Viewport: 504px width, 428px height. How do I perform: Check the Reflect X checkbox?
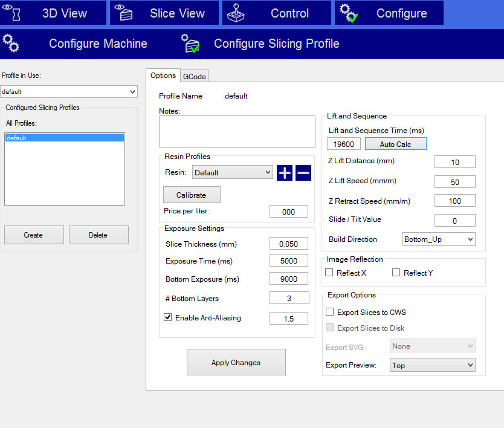[x=329, y=273]
